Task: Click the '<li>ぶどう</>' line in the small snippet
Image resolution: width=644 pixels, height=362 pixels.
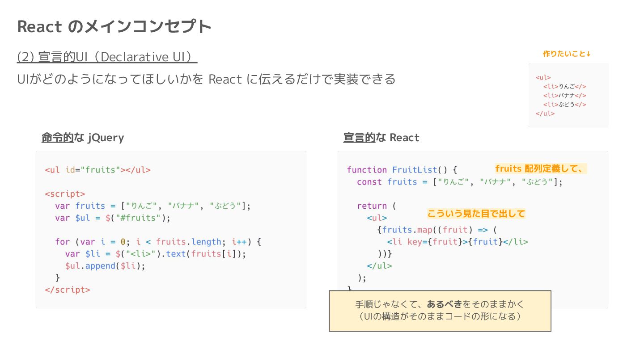Action: point(564,104)
